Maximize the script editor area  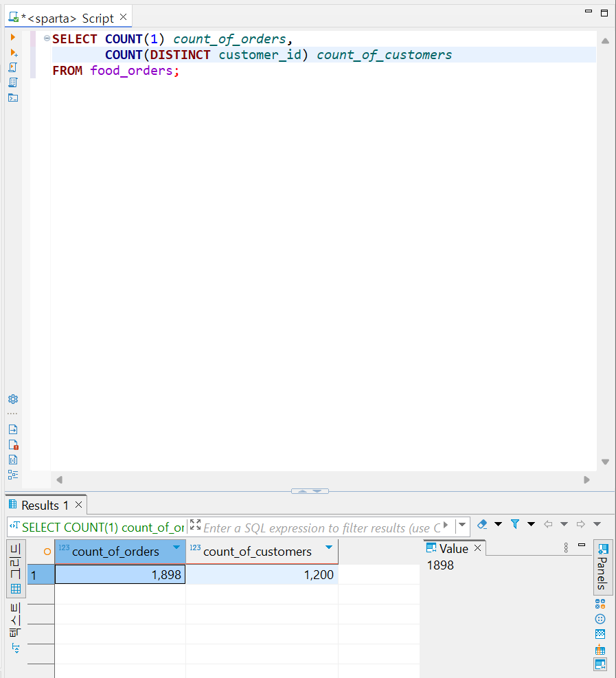pyautogui.click(x=604, y=12)
